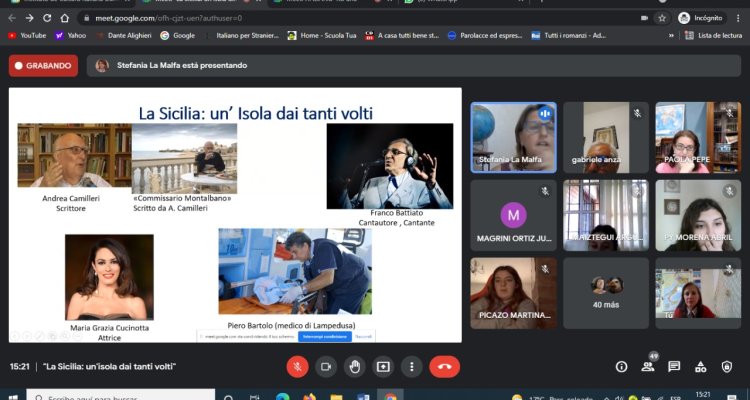Select the PAOLA PEPE video tile
750x400 pixels.
point(698,137)
